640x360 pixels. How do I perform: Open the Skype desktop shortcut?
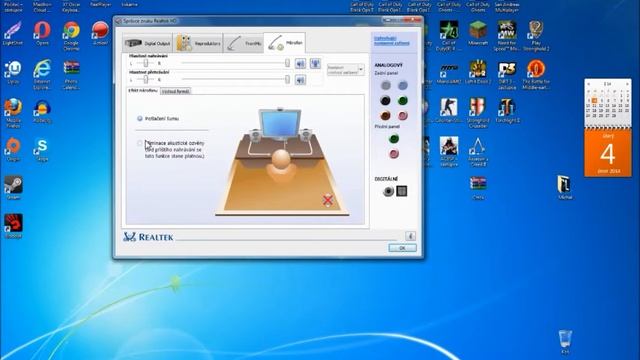[42, 150]
